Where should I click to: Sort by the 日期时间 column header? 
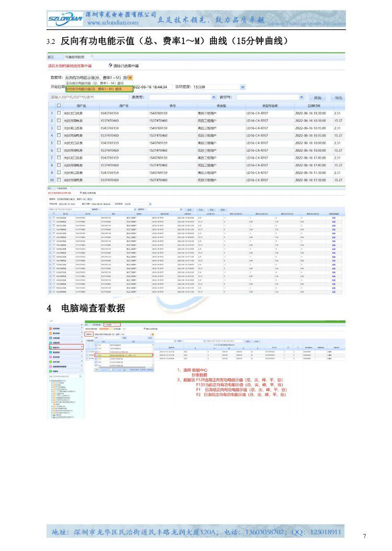point(314,106)
